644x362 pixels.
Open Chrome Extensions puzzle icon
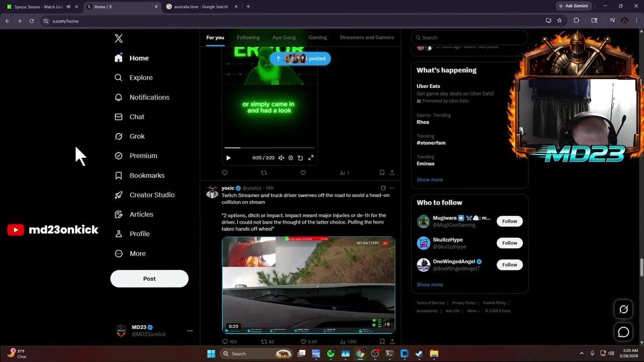[577, 21]
